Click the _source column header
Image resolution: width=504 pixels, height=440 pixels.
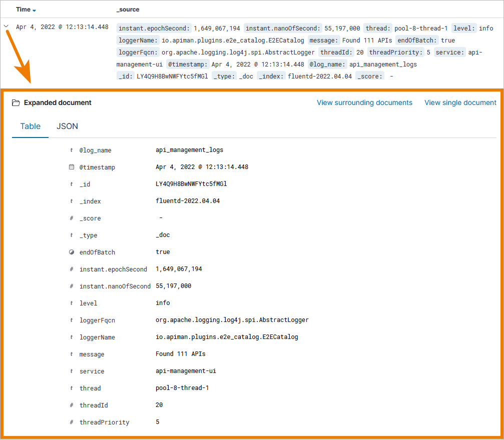pos(128,9)
